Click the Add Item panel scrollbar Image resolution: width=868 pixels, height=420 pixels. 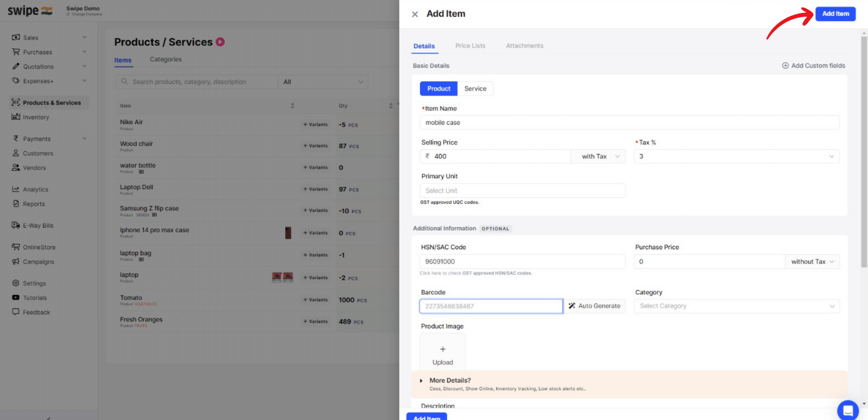click(x=864, y=151)
